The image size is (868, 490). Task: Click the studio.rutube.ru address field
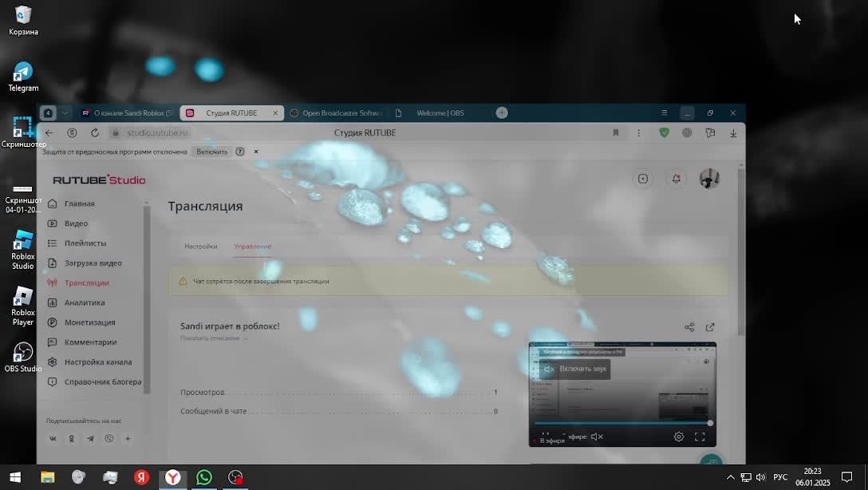pyautogui.click(x=158, y=133)
